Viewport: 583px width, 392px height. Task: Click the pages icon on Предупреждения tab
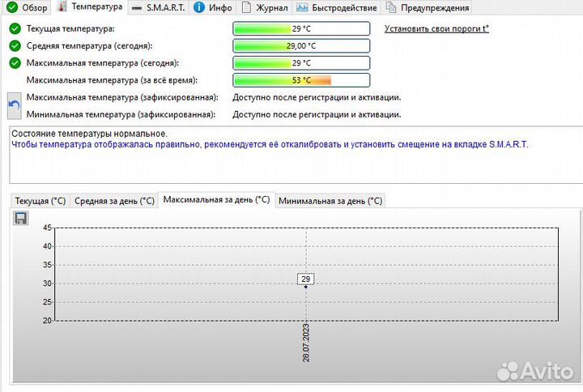pyautogui.click(x=391, y=7)
